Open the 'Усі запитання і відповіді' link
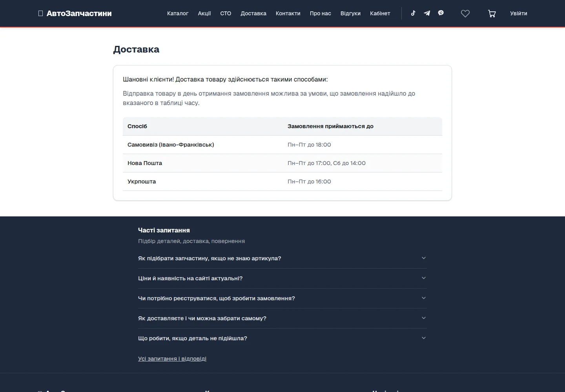This screenshot has height=392, width=565. point(172,359)
